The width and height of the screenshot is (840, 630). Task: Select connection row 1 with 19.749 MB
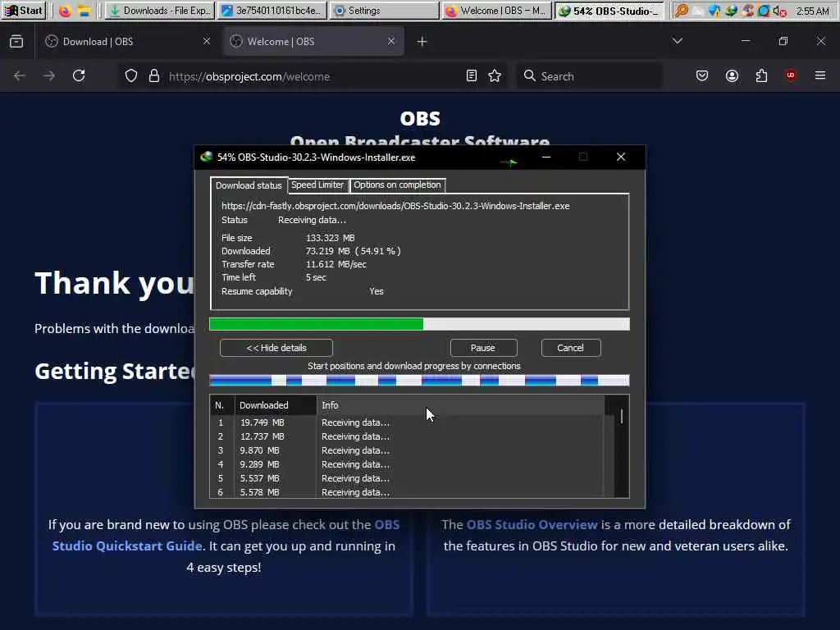click(x=407, y=422)
